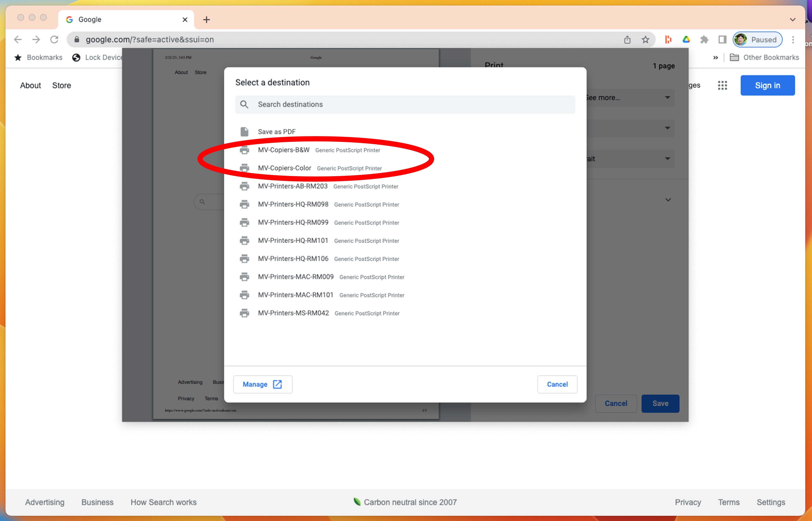The height and width of the screenshot is (521, 812).
Task: Click the share page icon in address bar
Action: pyautogui.click(x=627, y=40)
